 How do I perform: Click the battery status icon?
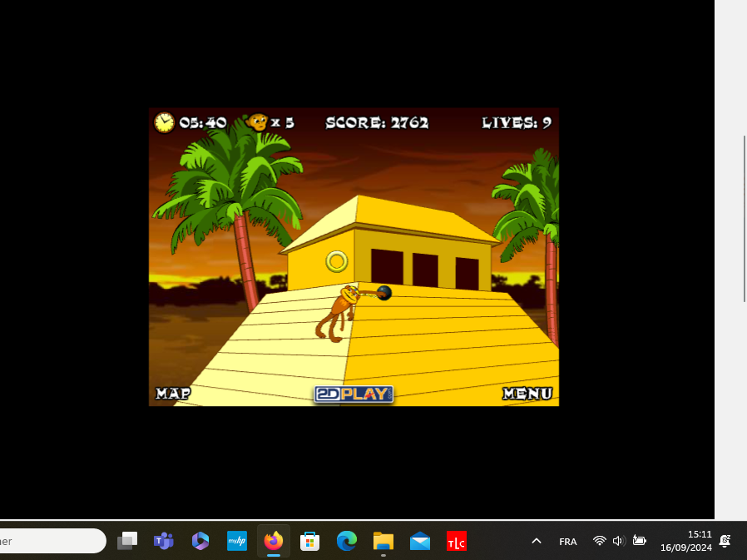[639, 541]
